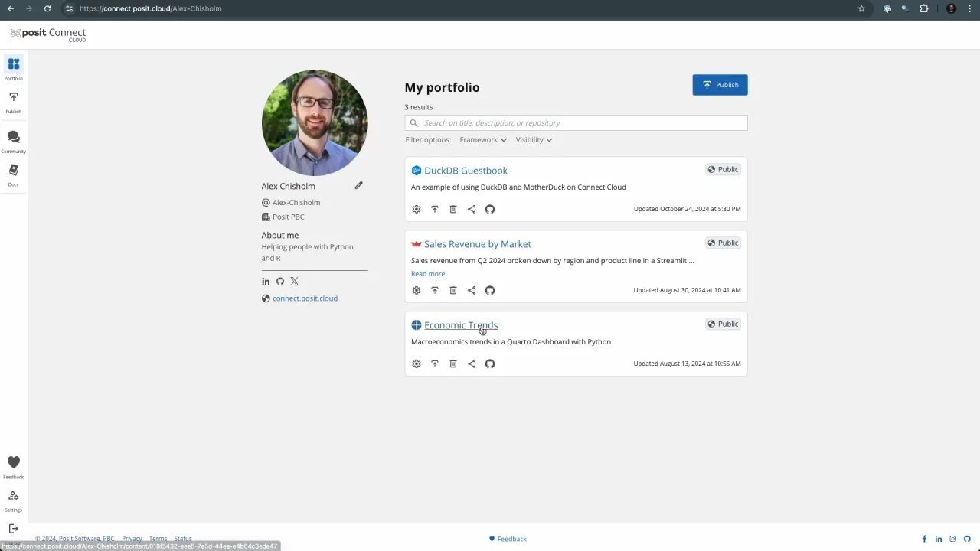Click the edit profile pencil icon

point(358,185)
